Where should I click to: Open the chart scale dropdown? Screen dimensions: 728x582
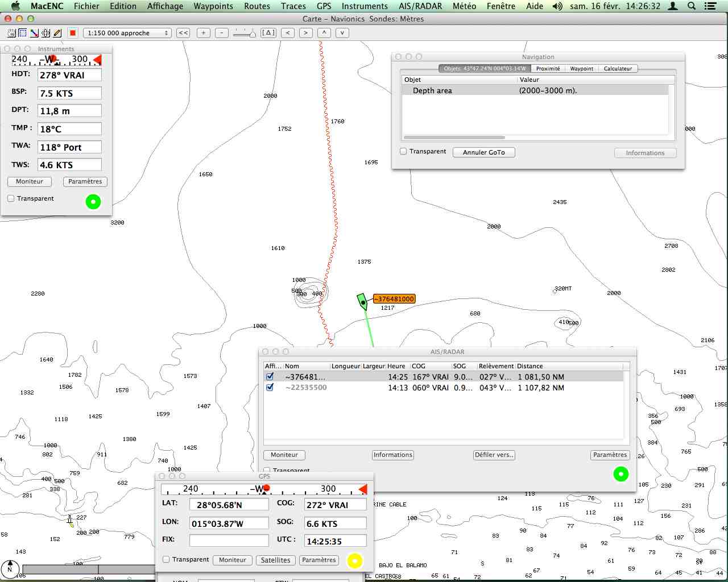tap(127, 33)
